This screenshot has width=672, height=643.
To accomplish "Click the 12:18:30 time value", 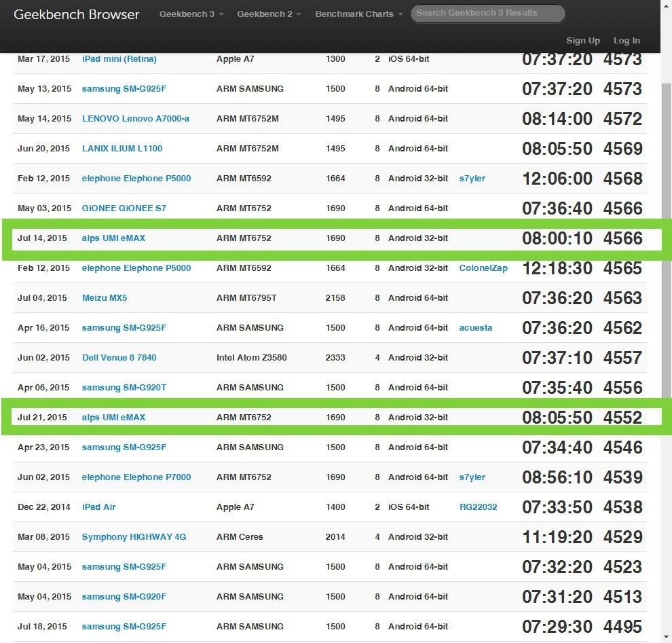I will (557, 268).
